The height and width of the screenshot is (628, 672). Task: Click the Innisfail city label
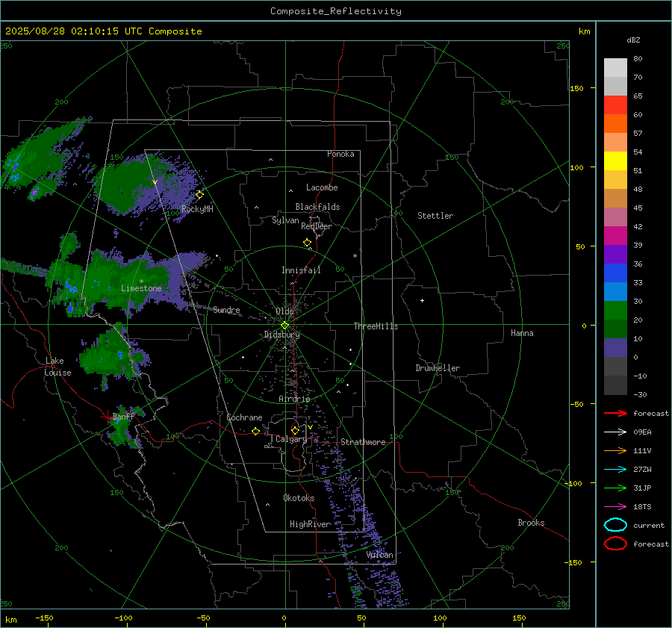pos(301,270)
